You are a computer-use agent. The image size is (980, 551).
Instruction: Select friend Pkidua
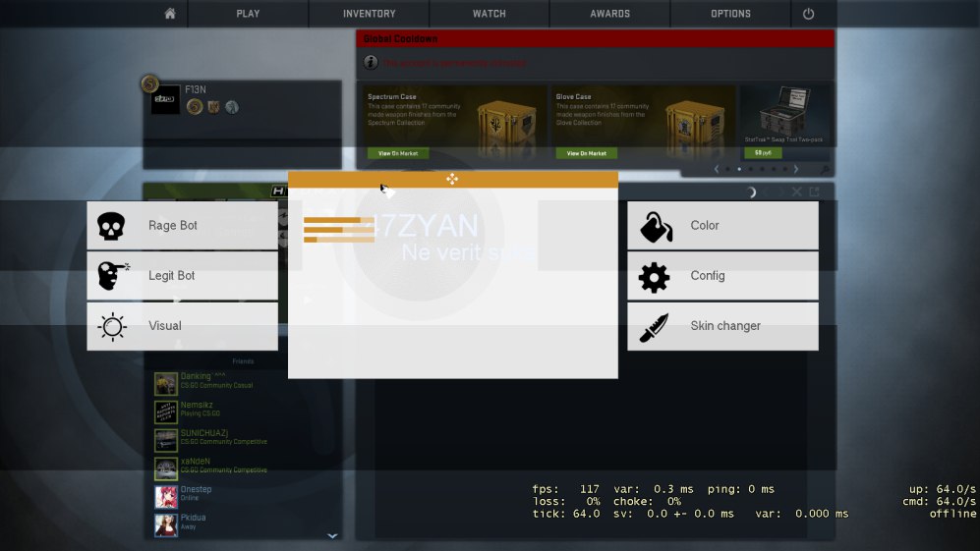tap(243, 524)
